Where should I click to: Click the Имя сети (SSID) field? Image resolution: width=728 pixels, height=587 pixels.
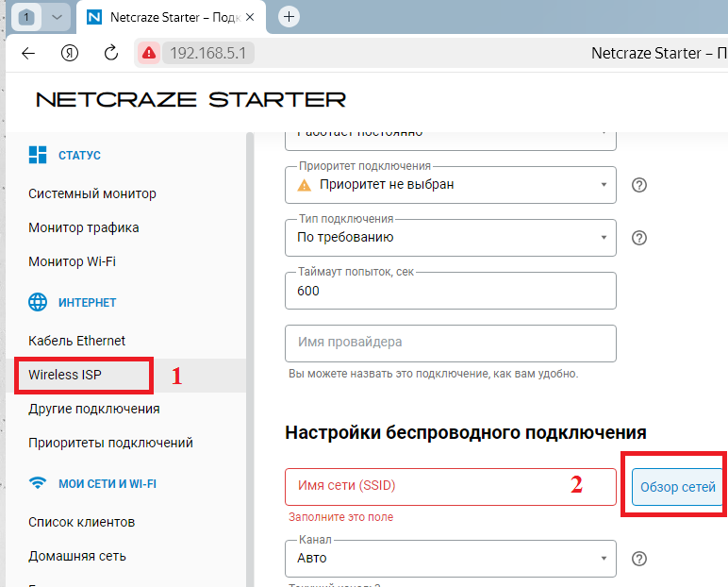[x=451, y=487]
